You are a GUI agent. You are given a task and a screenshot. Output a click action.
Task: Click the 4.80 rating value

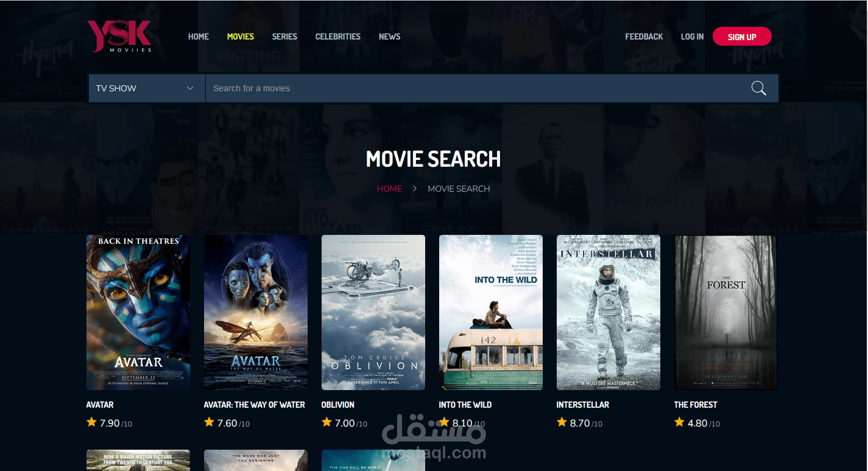click(697, 423)
